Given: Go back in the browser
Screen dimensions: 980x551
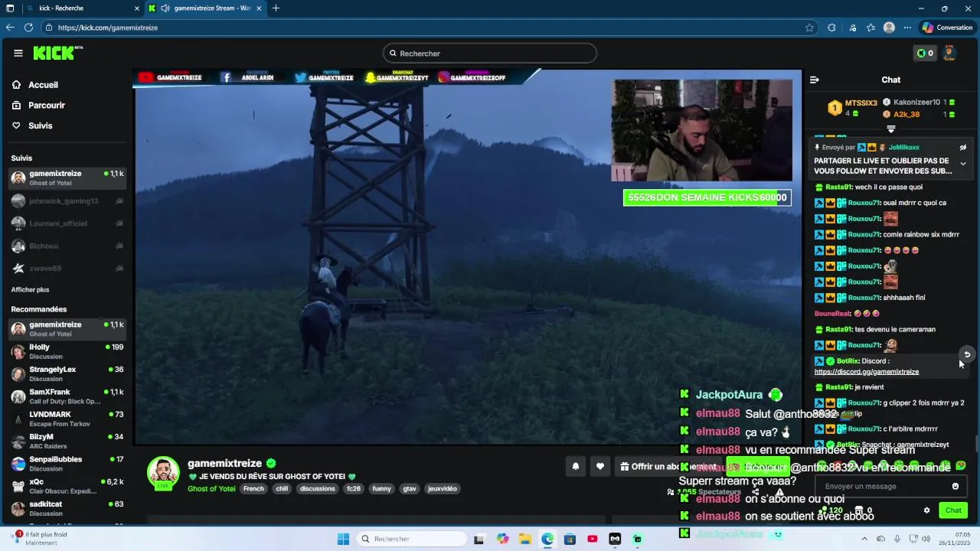Looking at the screenshot, I should pos(10,28).
